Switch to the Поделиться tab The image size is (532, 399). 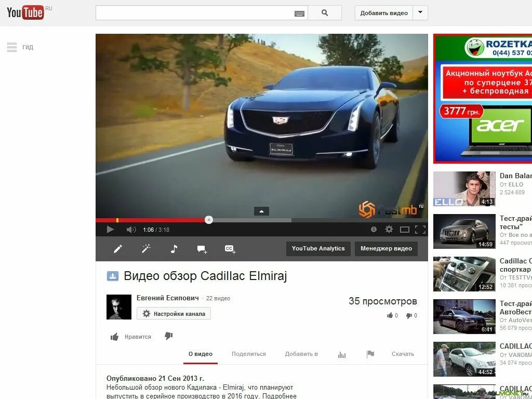249,354
